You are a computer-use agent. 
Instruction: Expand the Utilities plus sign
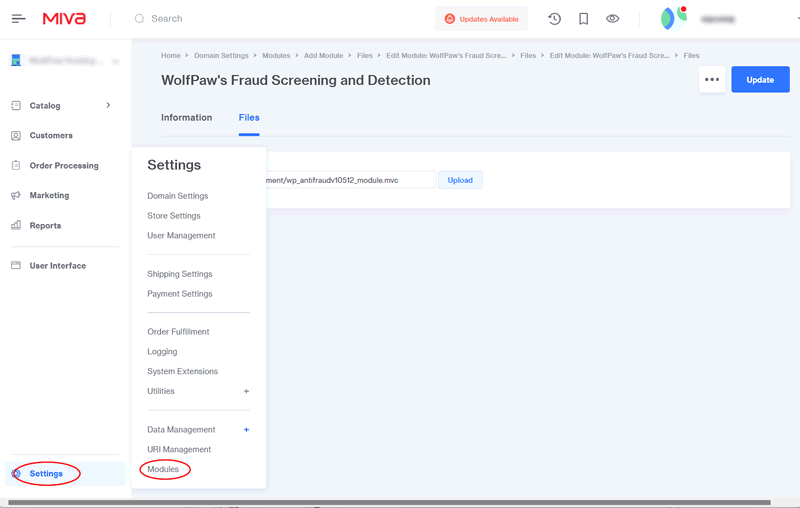click(x=246, y=391)
